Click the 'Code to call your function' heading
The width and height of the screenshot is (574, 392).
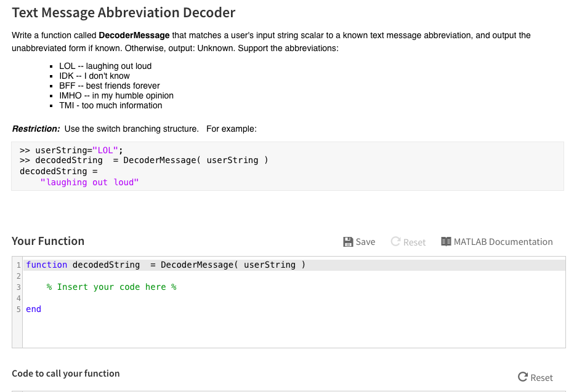[x=65, y=374]
